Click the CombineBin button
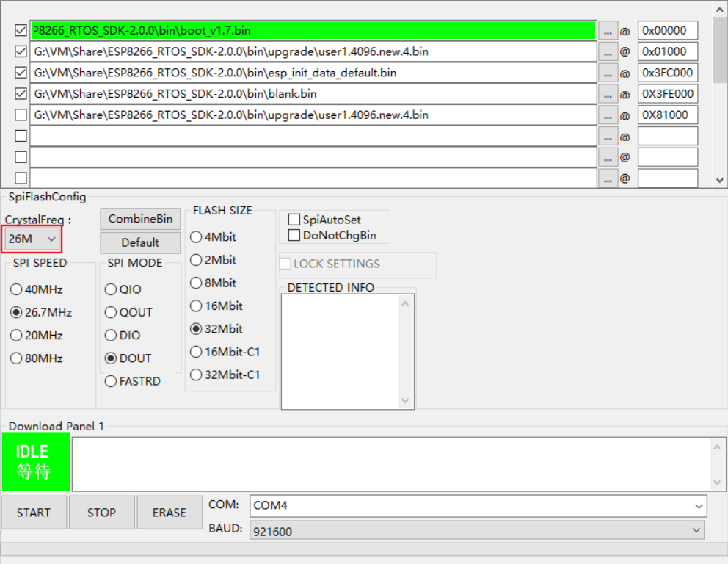 point(140,219)
